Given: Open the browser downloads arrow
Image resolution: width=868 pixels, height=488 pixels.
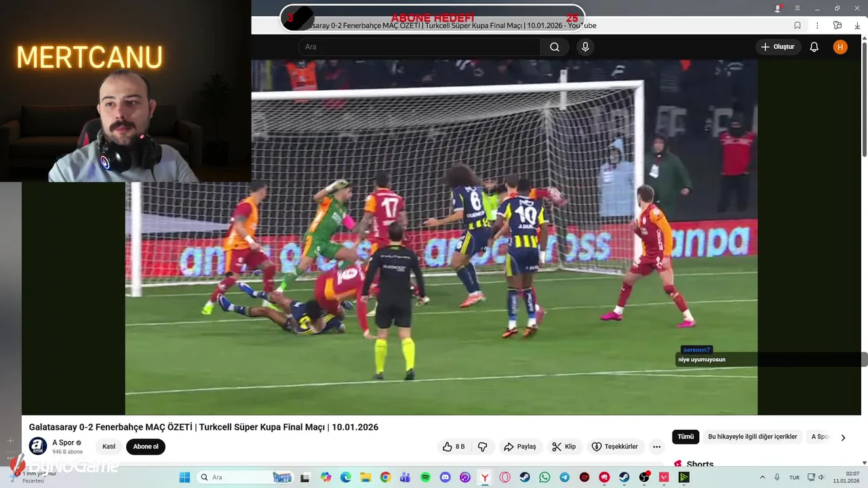Looking at the screenshot, I should coord(857,25).
